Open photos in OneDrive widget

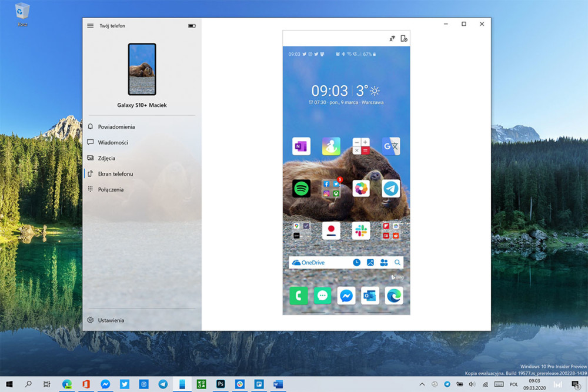click(370, 263)
